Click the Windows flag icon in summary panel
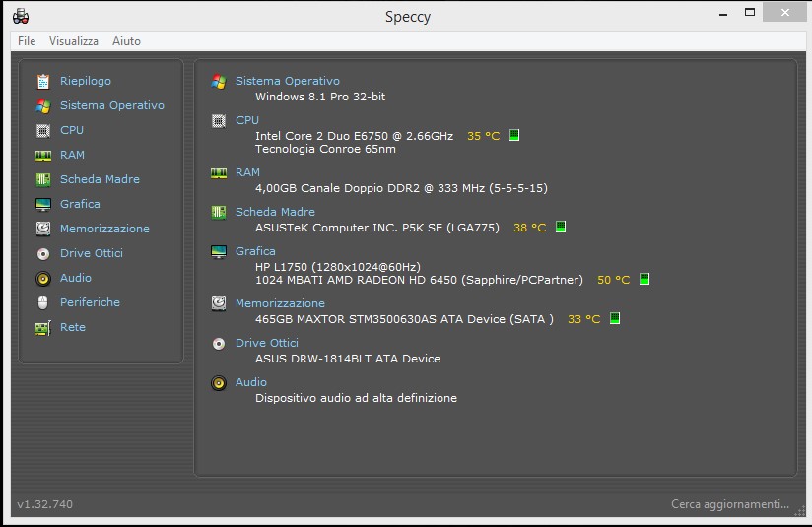812x527 pixels. [x=219, y=82]
